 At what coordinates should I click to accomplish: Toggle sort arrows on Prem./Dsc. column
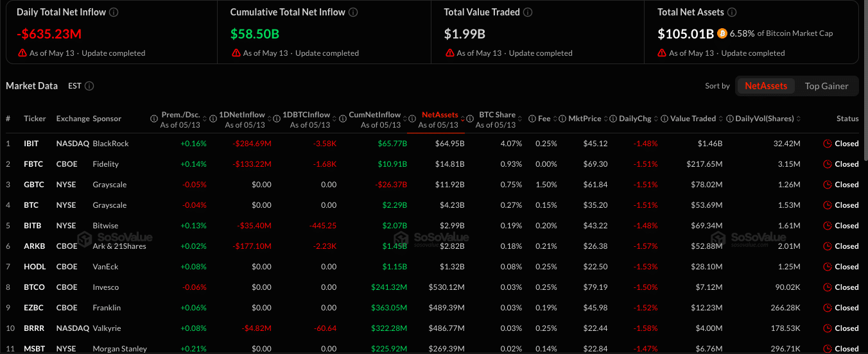click(205, 119)
